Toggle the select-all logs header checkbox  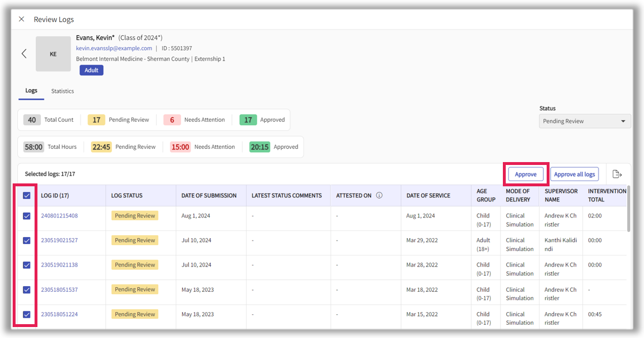(x=26, y=196)
